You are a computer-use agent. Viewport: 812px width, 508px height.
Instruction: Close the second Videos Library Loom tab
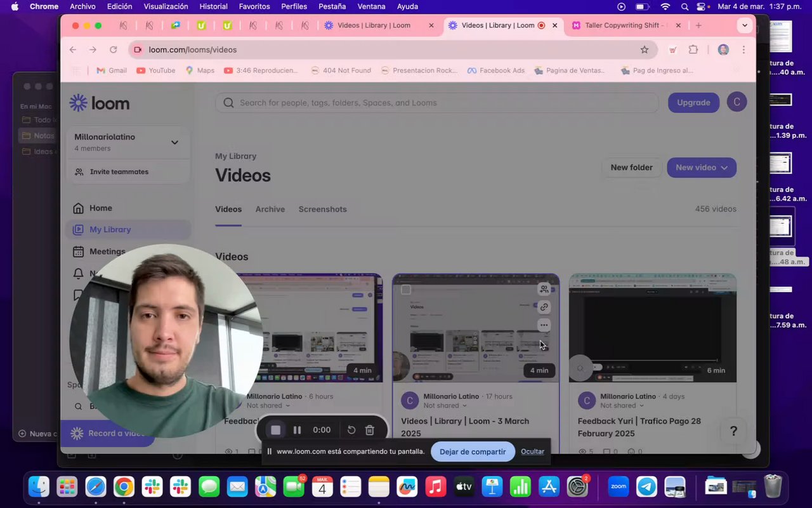[x=555, y=25]
